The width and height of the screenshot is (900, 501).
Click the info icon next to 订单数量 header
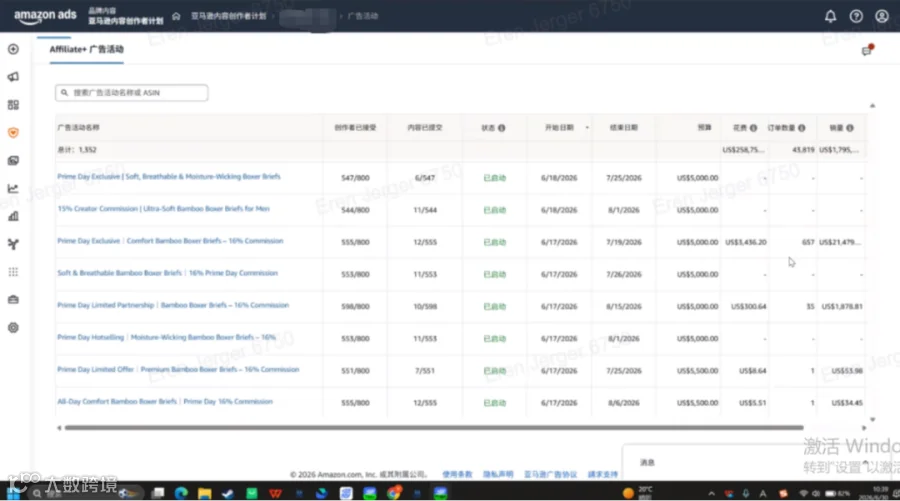801,128
